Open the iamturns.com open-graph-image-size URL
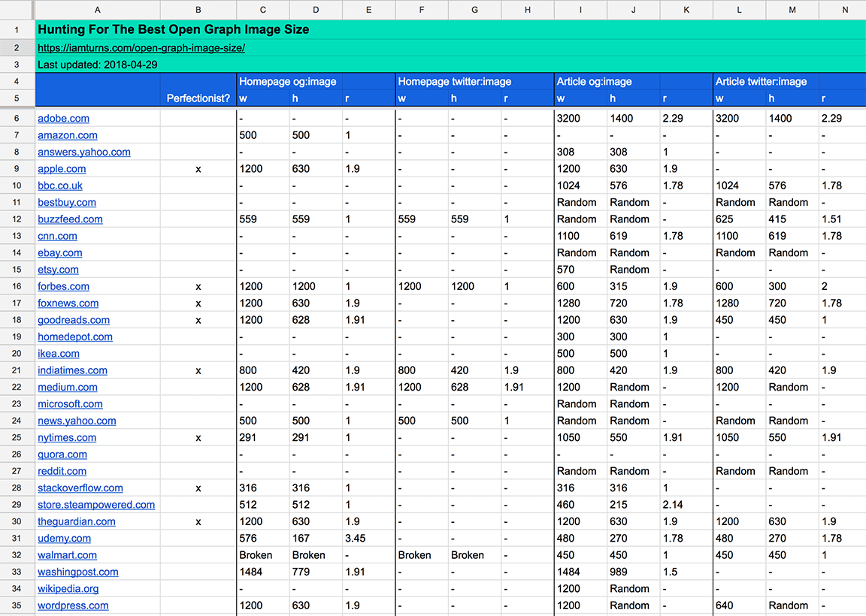The height and width of the screenshot is (616, 866). [x=141, y=48]
